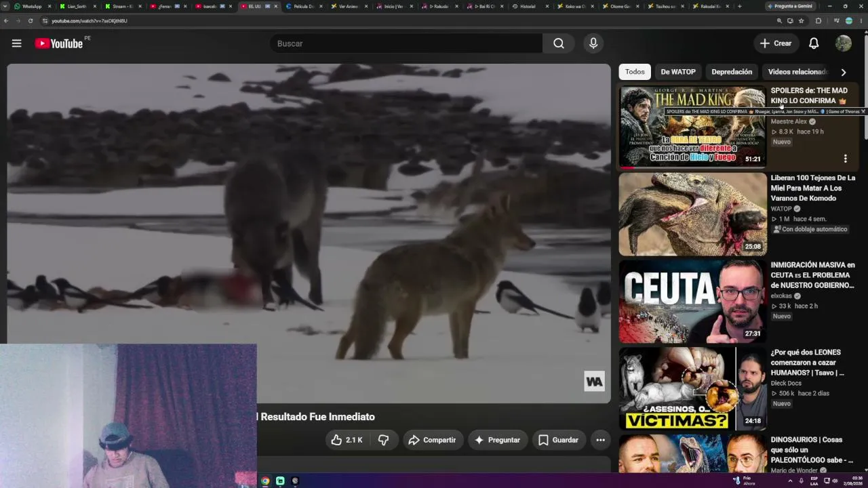Open the Komodo dragon video thumbnail
Image resolution: width=868 pixels, height=488 pixels.
point(692,214)
